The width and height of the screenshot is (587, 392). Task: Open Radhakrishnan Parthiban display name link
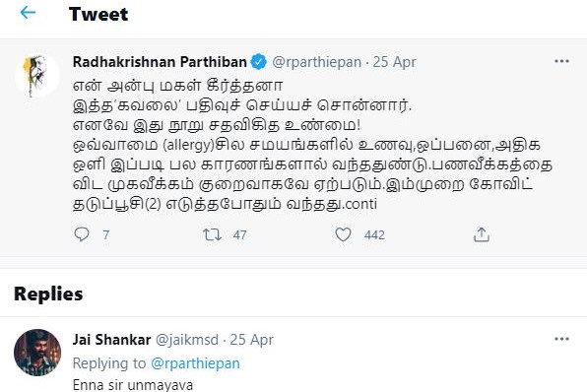pyautogui.click(x=160, y=62)
